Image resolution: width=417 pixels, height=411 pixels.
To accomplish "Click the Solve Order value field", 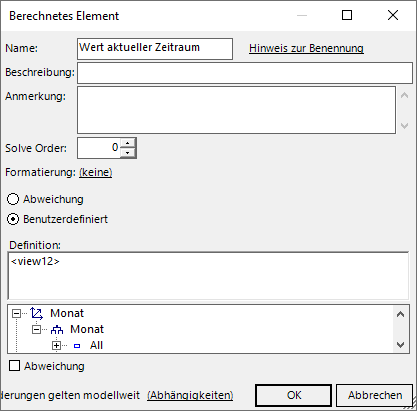I will click(99, 148).
